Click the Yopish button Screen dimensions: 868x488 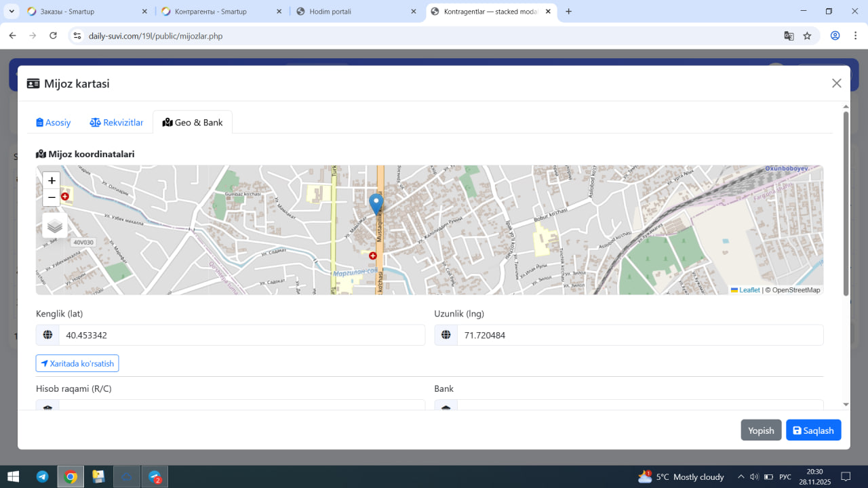pyautogui.click(x=761, y=430)
